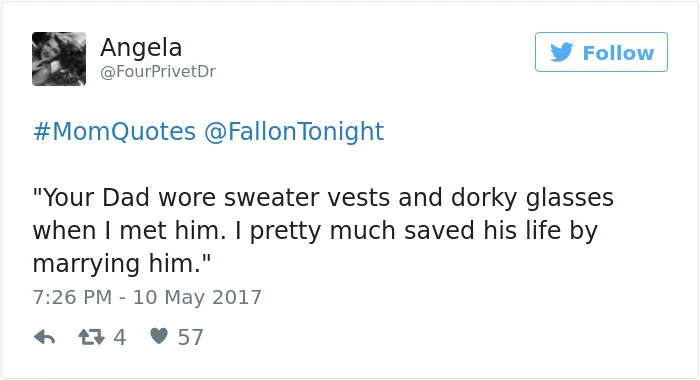The height and width of the screenshot is (380, 700).
Task: Open the @FallonTonight mention
Action: pos(294,131)
